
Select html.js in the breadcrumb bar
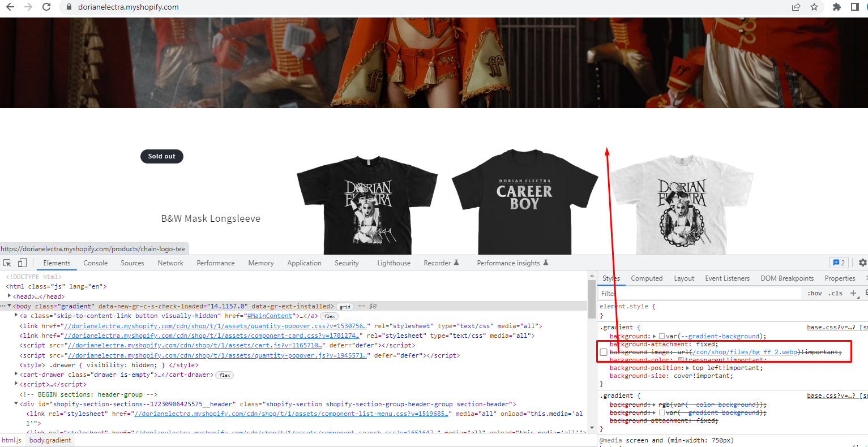(11, 440)
